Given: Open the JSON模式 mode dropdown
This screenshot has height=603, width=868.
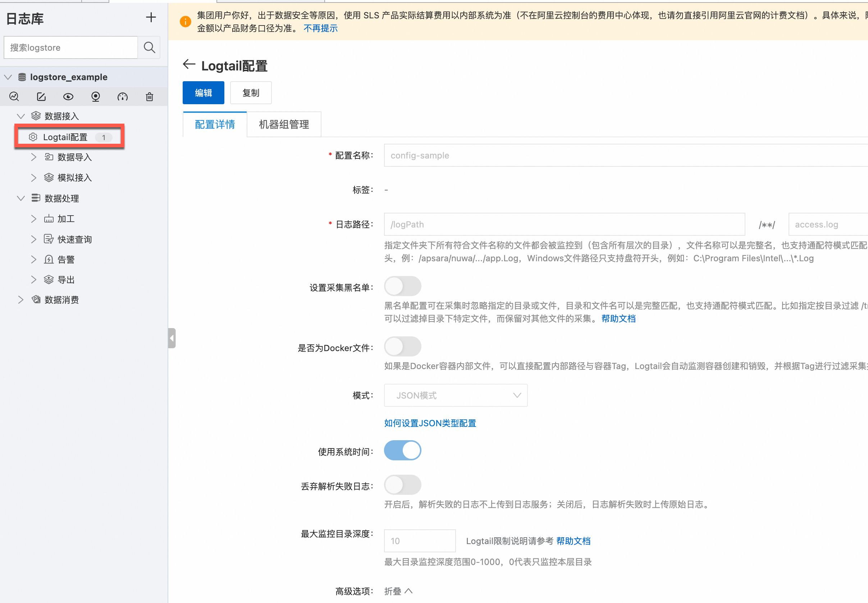Looking at the screenshot, I should click(455, 395).
